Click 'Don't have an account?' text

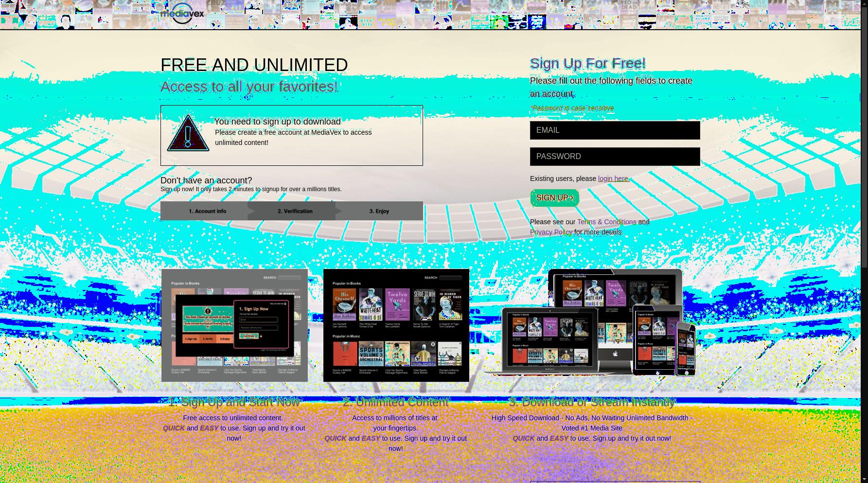pyautogui.click(x=206, y=180)
